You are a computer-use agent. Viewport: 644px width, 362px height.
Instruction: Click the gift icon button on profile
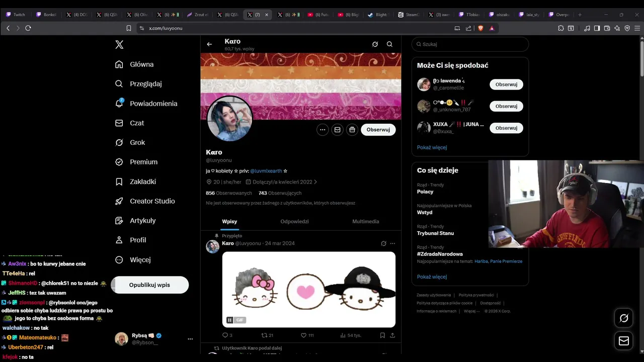point(352,130)
